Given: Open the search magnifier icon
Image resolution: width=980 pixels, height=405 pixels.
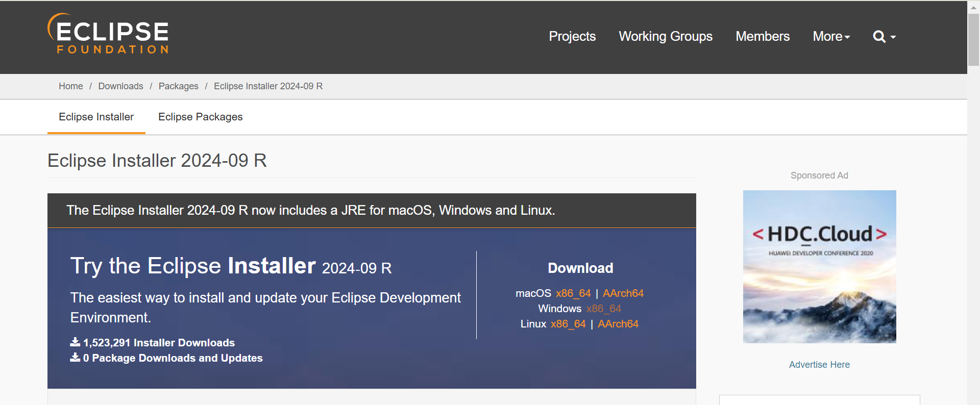Looking at the screenshot, I should point(879,37).
